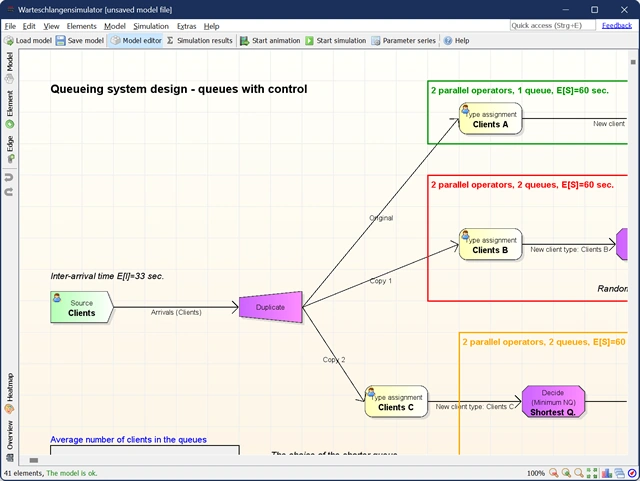This screenshot has width=640, height=481.
Task: Open the Simulation menu
Action: pos(151,25)
